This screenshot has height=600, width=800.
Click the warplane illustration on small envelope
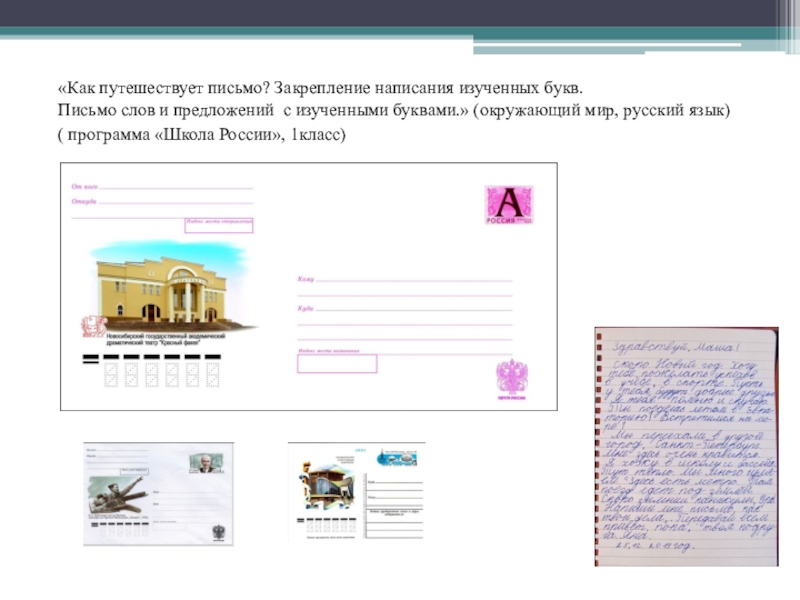point(118,495)
